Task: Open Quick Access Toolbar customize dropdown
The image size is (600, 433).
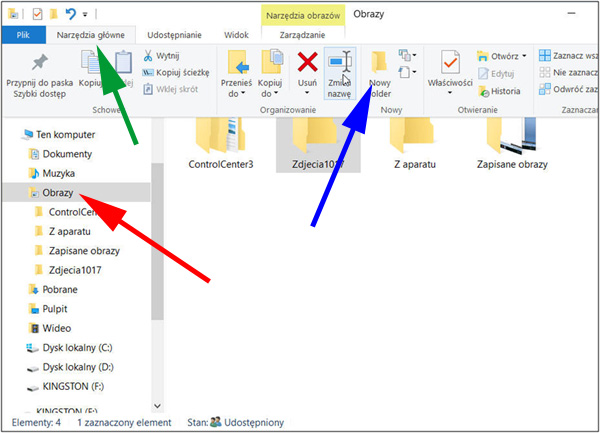Action: (85, 15)
